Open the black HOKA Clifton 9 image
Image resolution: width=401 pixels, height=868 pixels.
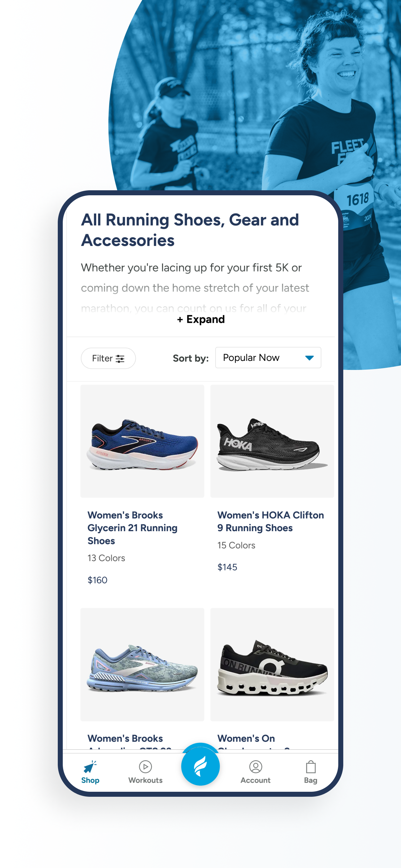click(272, 441)
